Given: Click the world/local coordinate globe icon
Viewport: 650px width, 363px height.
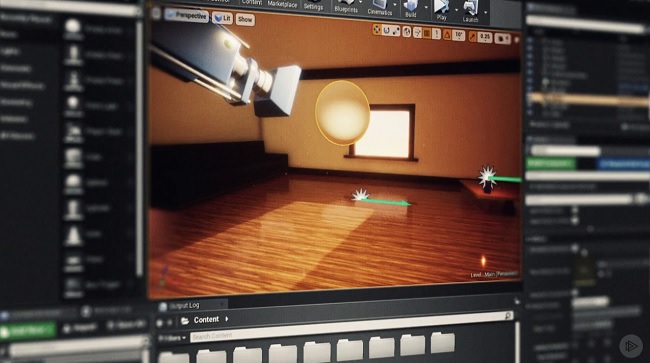Looking at the screenshot, I should [x=407, y=32].
